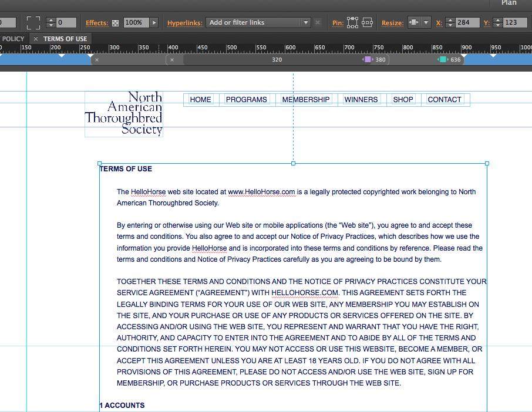Click the corner radius brackets icon
532x412 pixels.
coord(33,23)
